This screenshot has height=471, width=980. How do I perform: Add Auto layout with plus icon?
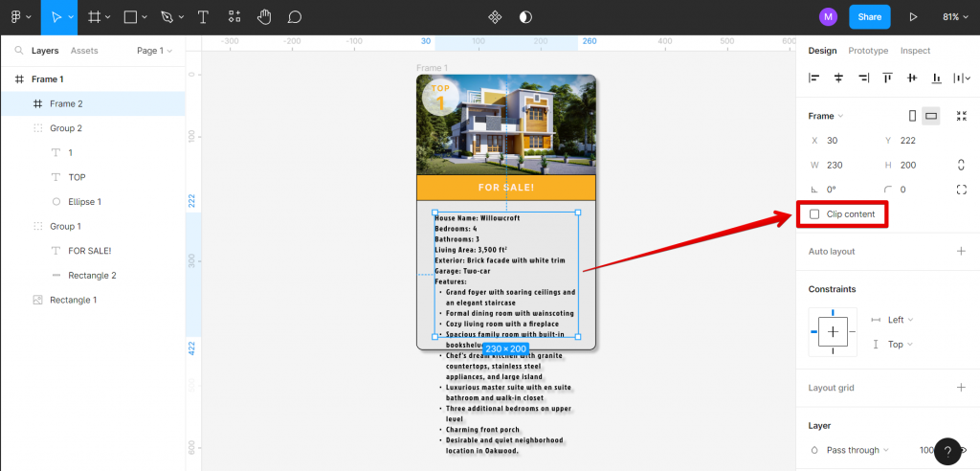click(x=961, y=251)
